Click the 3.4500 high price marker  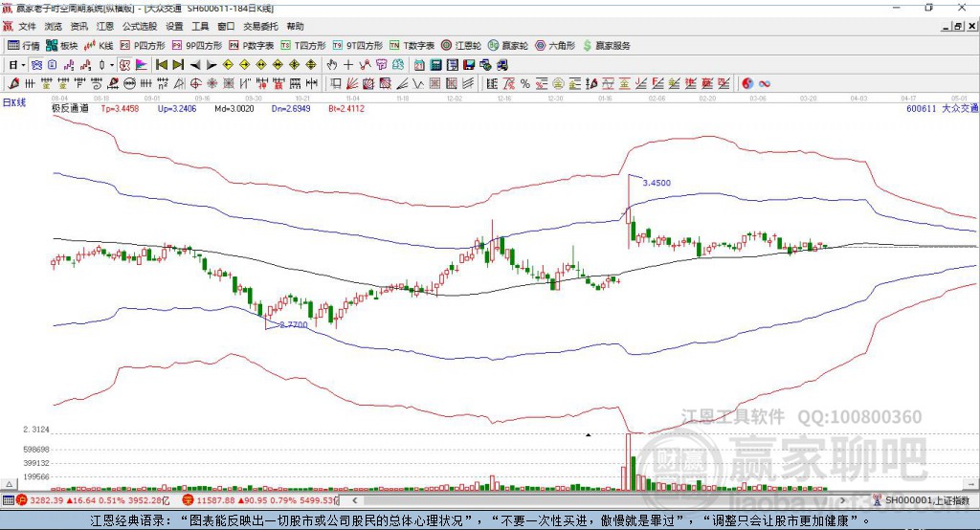tap(657, 183)
